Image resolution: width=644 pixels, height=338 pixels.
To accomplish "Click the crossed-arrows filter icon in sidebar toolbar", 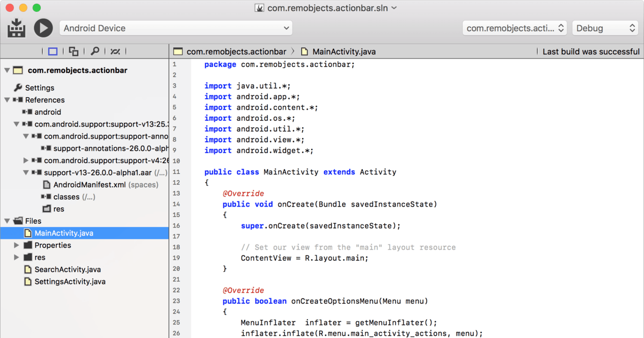I will click(114, 51).
